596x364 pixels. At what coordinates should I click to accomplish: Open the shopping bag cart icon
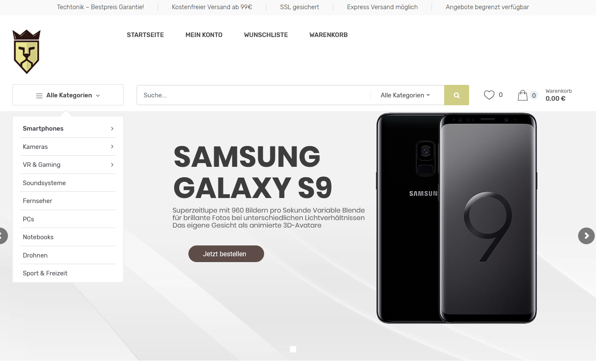point(522,95)
